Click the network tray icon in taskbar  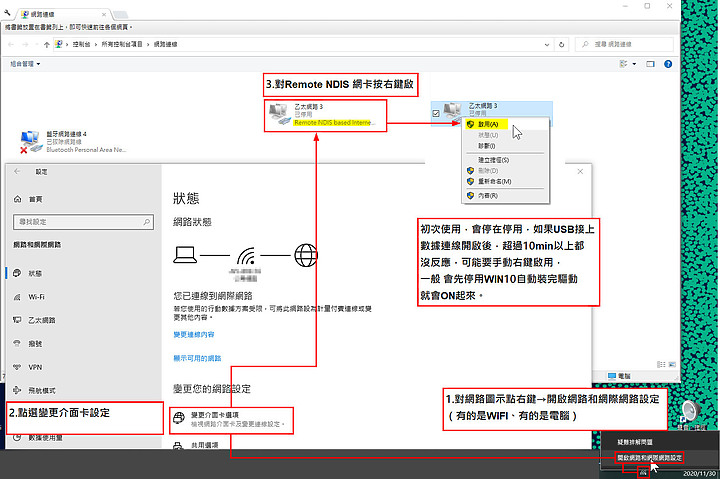[643, 472]
